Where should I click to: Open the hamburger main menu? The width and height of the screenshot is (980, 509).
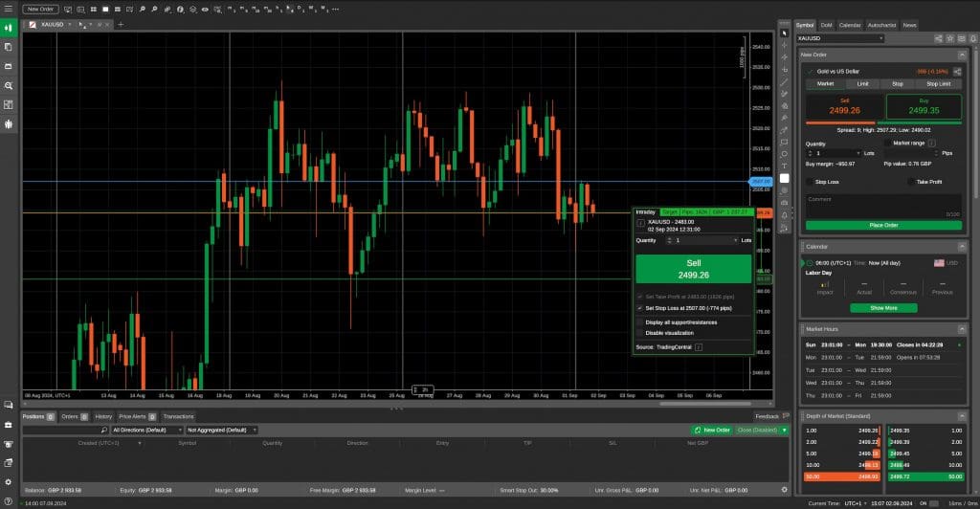tap(8, 9)
